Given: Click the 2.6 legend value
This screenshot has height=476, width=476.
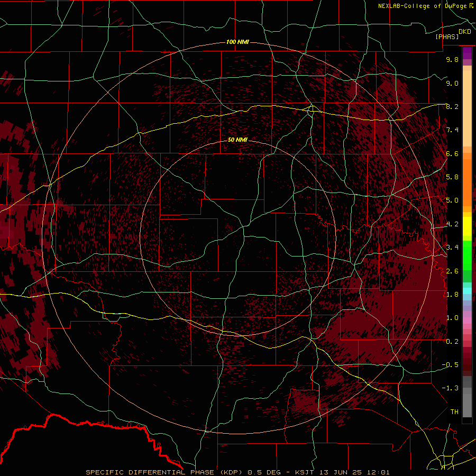Looking at the screenshot, I should (x=452, y=271).
